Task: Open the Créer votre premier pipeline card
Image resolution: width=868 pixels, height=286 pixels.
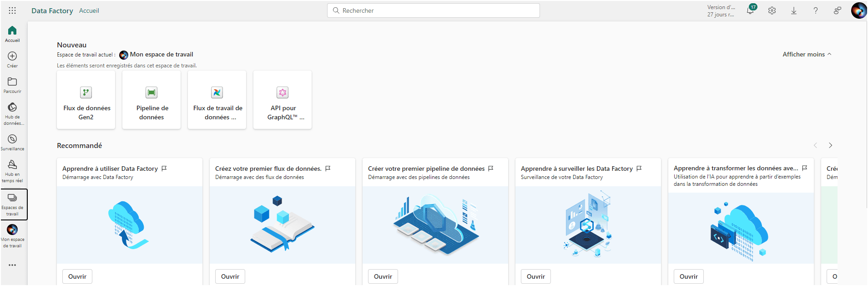Action: (x=383, y=276)
